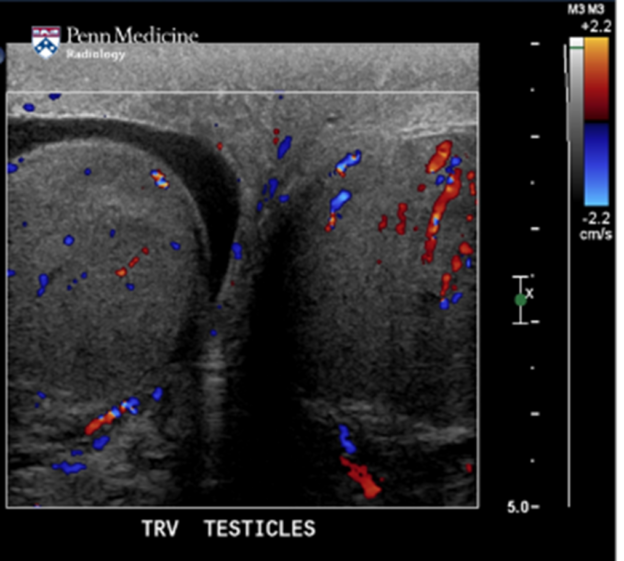Click the small x beside the focal marker

531,293
